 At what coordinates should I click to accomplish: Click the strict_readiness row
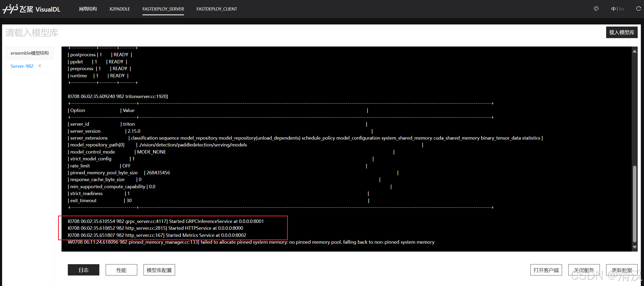tap(218, 193)
